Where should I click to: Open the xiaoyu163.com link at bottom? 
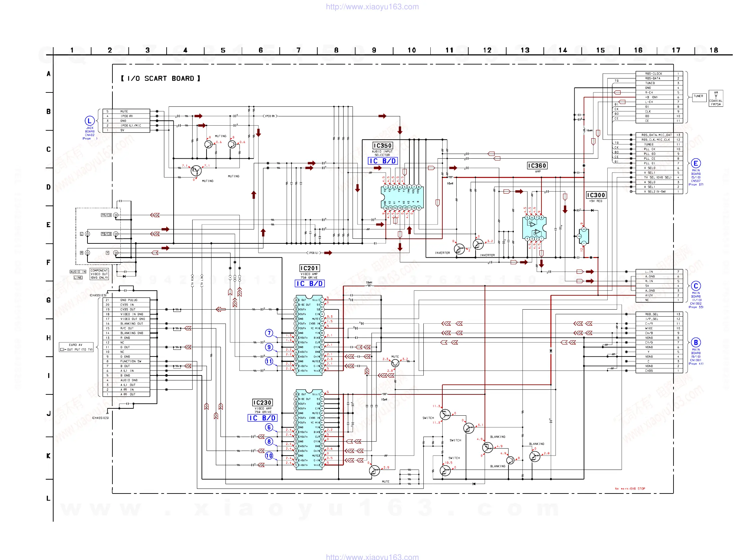point(372,557)
